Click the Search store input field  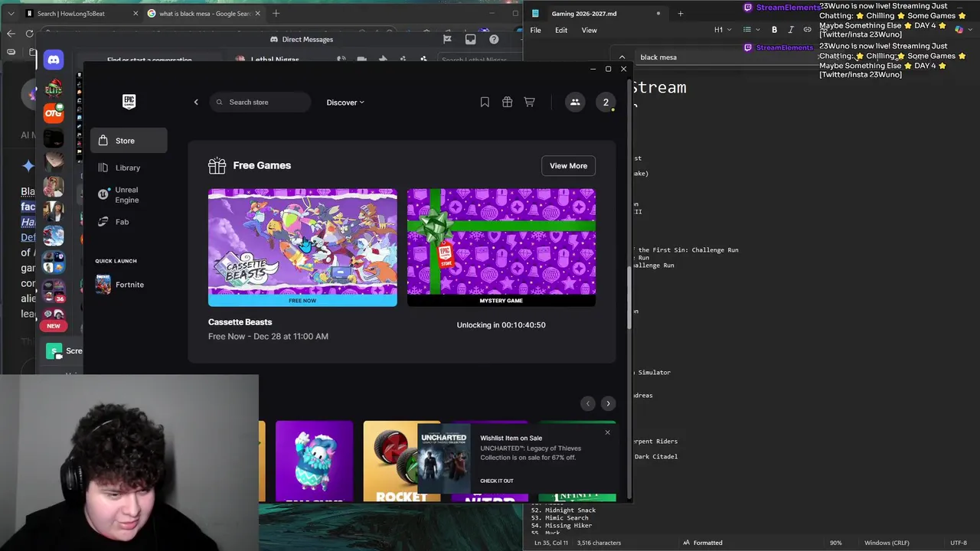tap(260, 102)
